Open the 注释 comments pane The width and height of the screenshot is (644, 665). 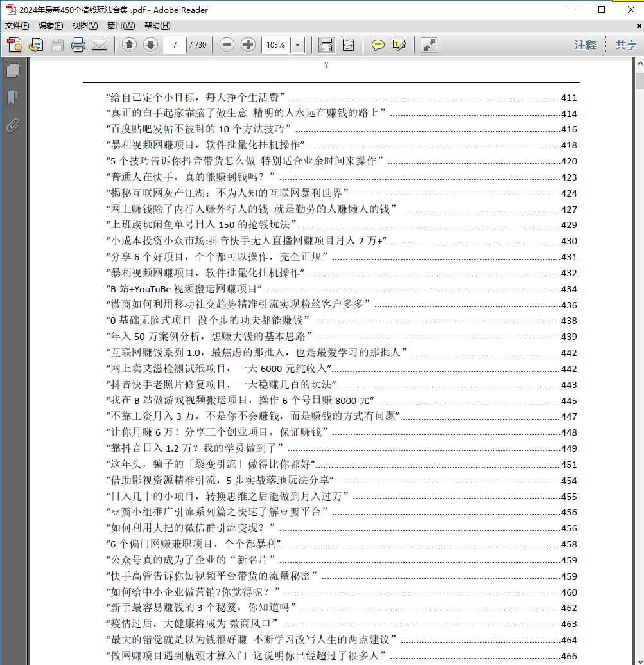pos(586,45)
